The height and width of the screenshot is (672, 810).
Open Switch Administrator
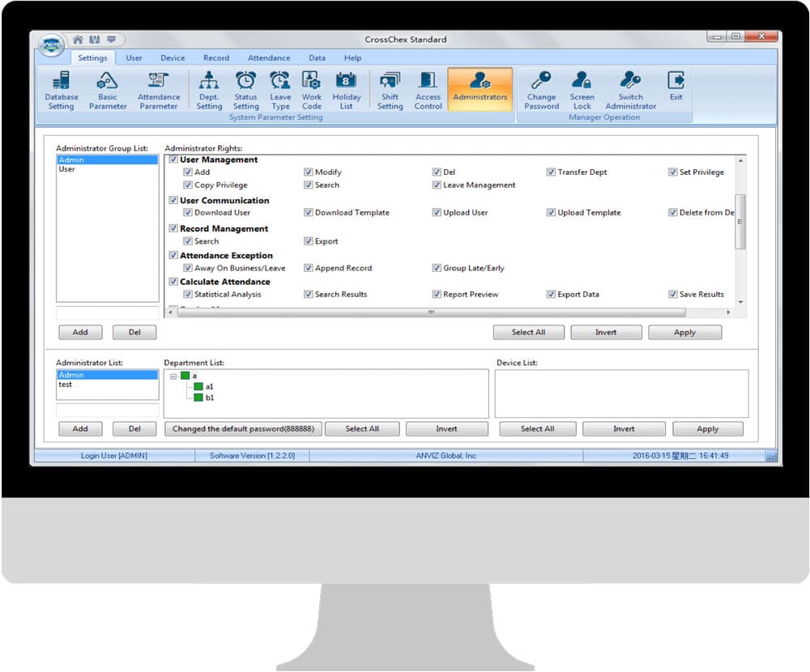[x=630, y=91]
